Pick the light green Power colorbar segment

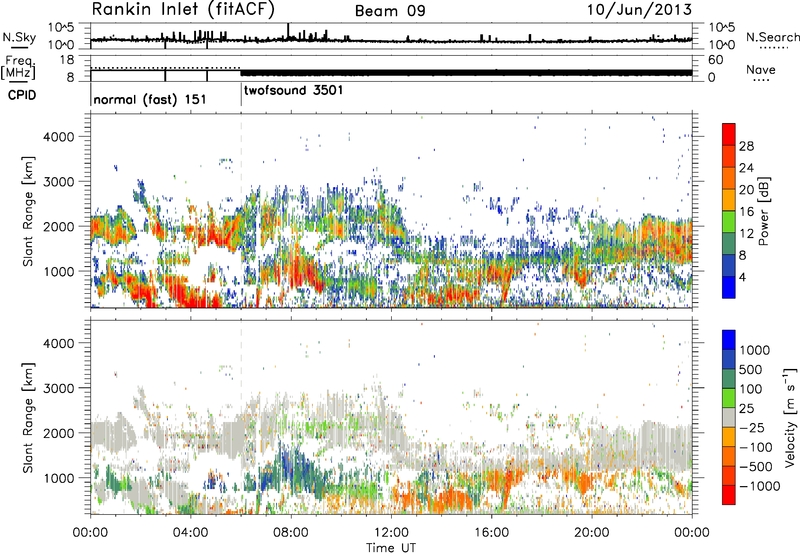(729, 222)
